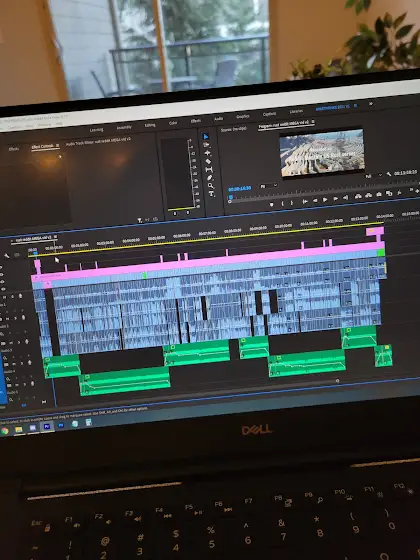The height and width of the screenshot is (560, 420).
Task: Click Mark In in Program monitor
Action: coord(282,204)
